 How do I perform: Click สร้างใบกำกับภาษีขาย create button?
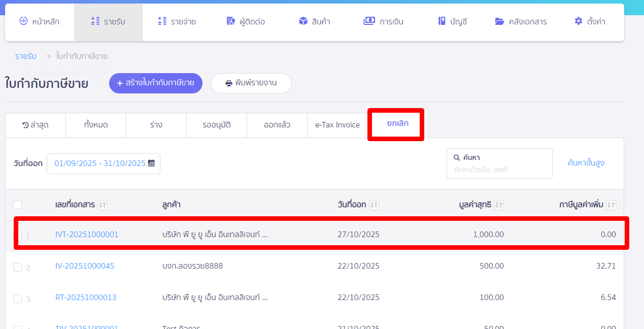click(155, 83)
